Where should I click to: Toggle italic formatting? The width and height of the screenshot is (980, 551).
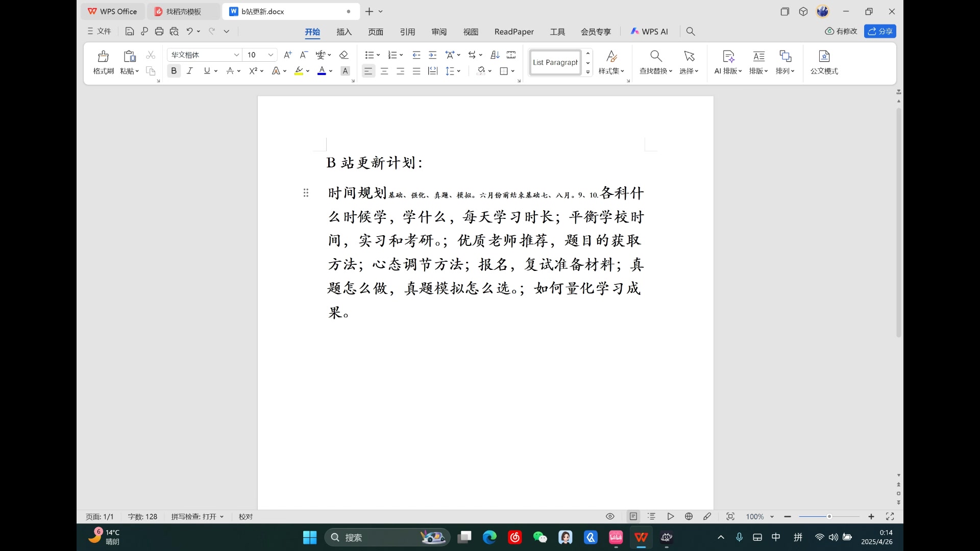coord(190,71)
